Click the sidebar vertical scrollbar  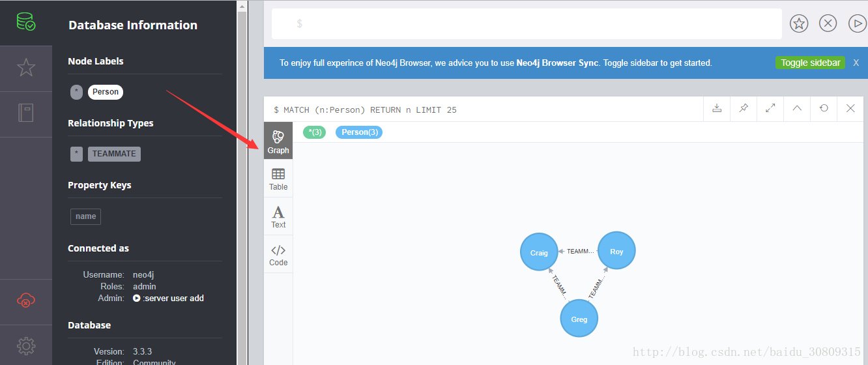242,182
